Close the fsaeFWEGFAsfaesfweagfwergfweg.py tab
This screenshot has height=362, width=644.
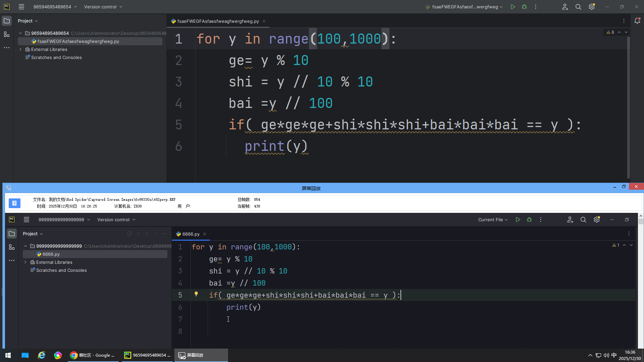[264, 21]
